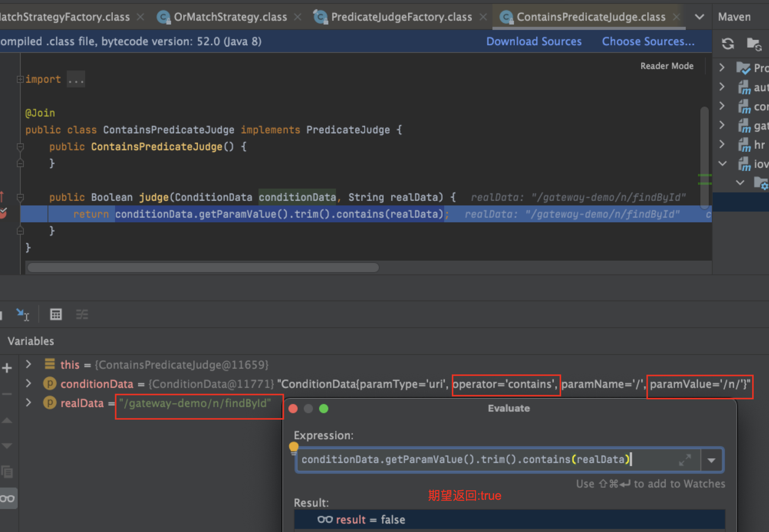Viewport: 769px width, 532px height.
Task: Click the breakpoint on the return line
Action: tap(3, 213)
